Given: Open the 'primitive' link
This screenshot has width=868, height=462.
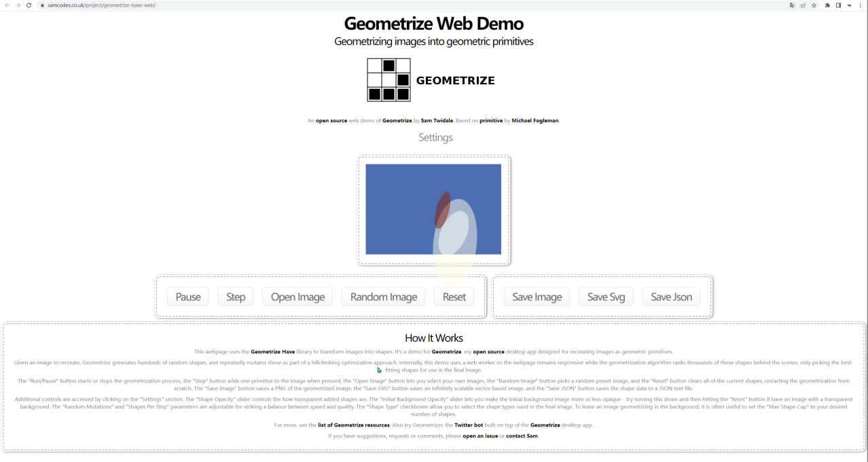Looking at the screenshot, I should pos(491,121).
